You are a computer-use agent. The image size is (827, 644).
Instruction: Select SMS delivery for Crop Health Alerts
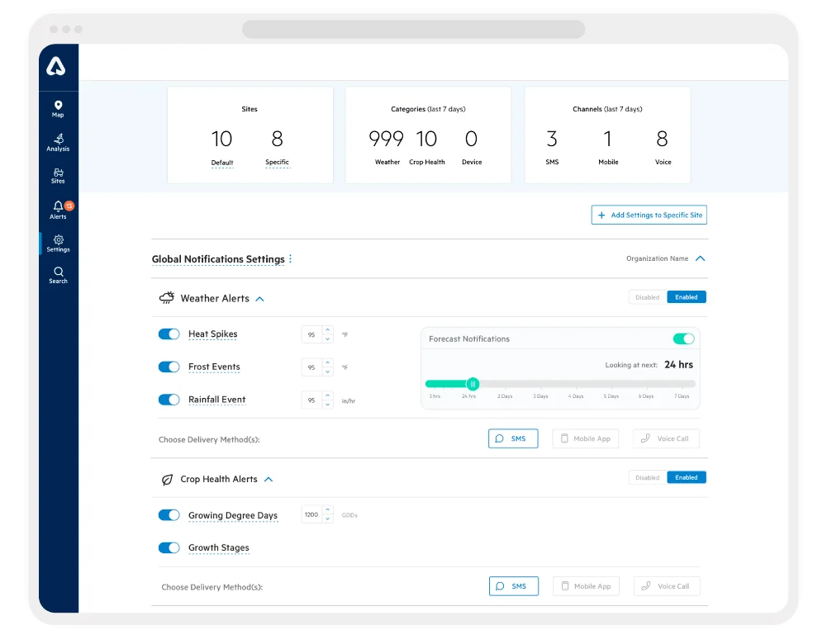coord(514,586)
